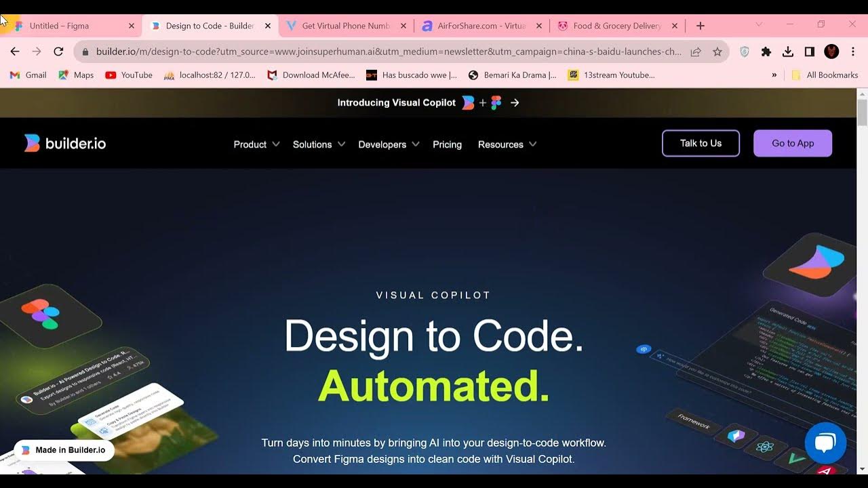Open the Has buscado wwe bookmark
This screenshot has width=868, height=488.
[412, 75]
